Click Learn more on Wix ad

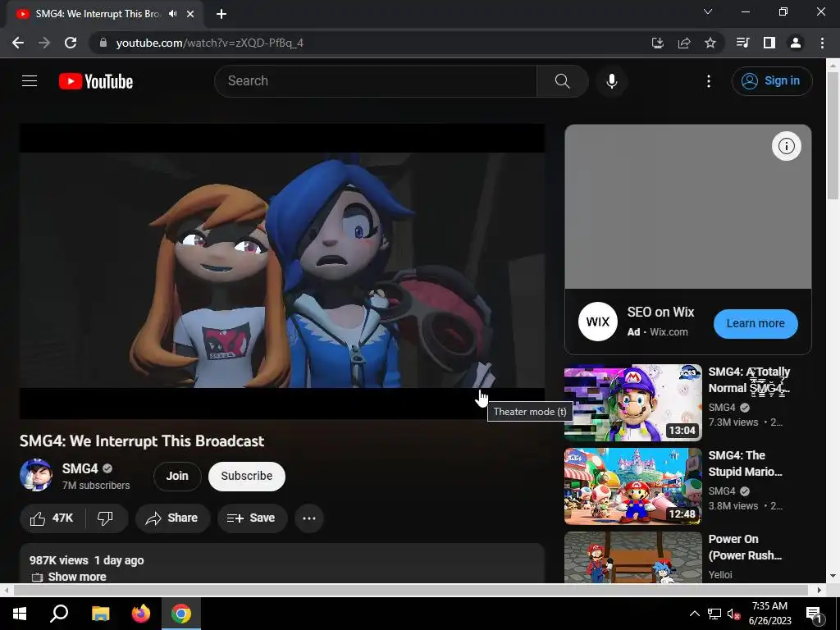756,323
